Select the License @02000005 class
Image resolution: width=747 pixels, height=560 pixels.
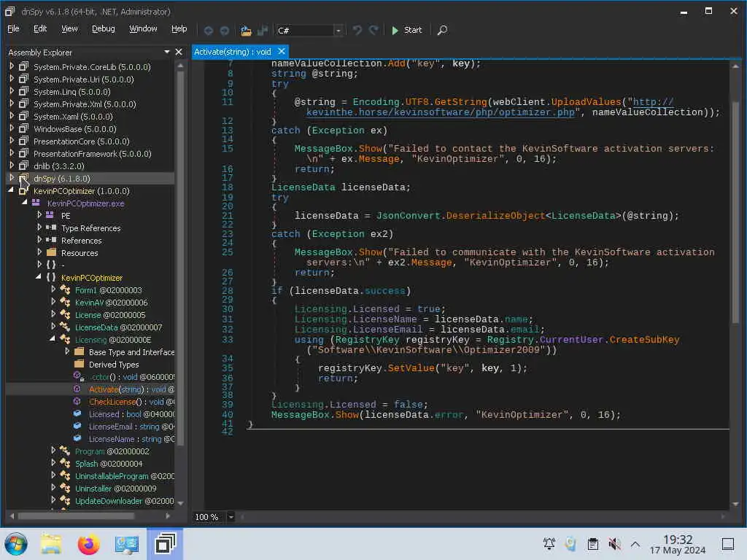click(110, 315)
